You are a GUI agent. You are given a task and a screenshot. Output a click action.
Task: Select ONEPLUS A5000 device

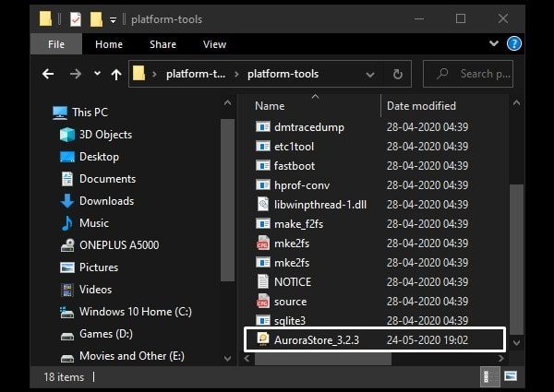110,245
